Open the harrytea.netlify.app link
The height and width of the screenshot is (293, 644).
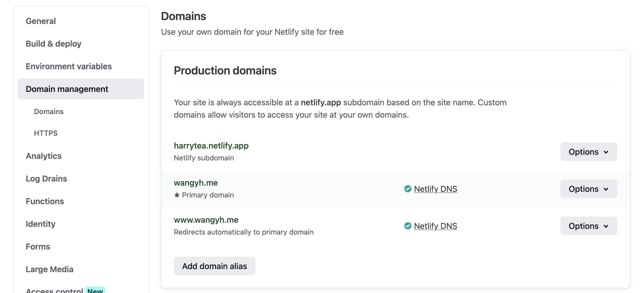(211, 145)
